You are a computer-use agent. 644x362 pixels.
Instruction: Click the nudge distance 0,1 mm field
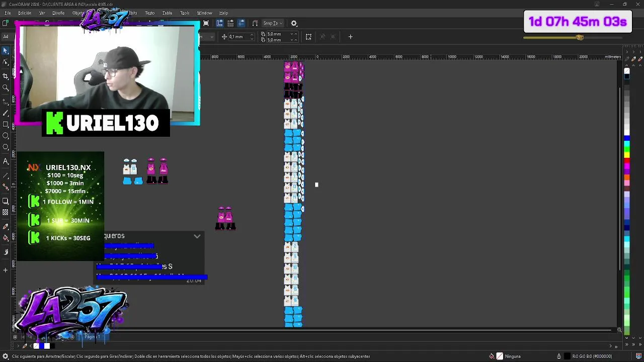[x=240, y=37]
